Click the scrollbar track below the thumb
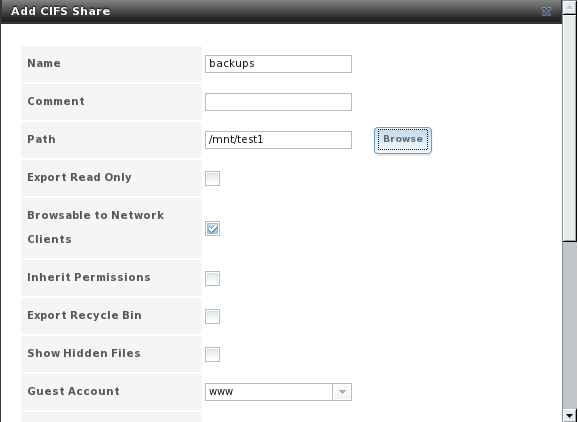Viewport: 578px width, 422px height. [570, 324]
